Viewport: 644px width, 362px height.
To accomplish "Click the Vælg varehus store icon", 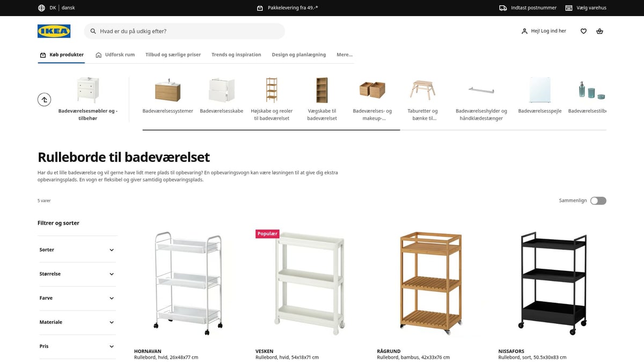I will coord(569,8).
